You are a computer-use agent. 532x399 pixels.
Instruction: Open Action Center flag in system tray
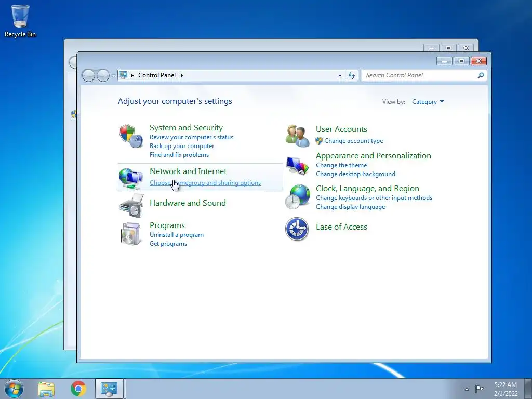(x=479, y=389)
